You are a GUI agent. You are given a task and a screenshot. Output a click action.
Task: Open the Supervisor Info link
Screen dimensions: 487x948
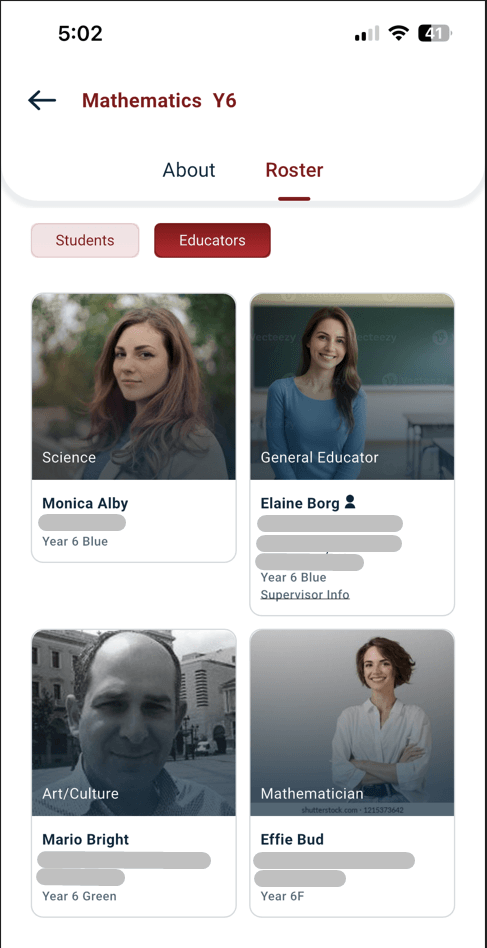click(305, 594)
